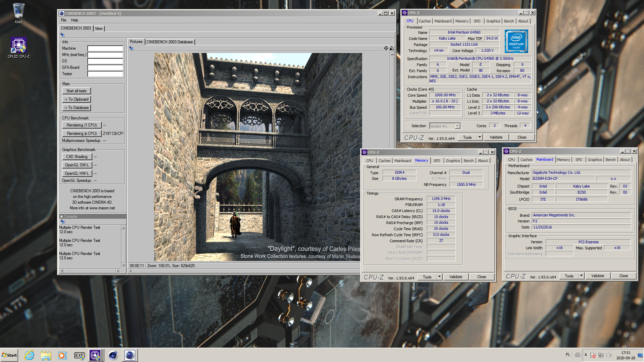Click the B250M-D3H-CF model value
Viewport: 644px width, 362px height.
point(563,179)
